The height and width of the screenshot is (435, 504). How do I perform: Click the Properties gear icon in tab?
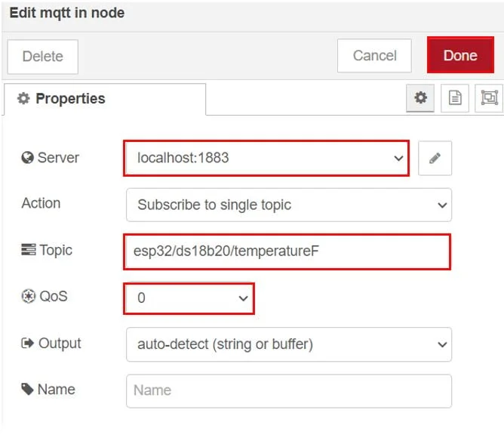23,98
